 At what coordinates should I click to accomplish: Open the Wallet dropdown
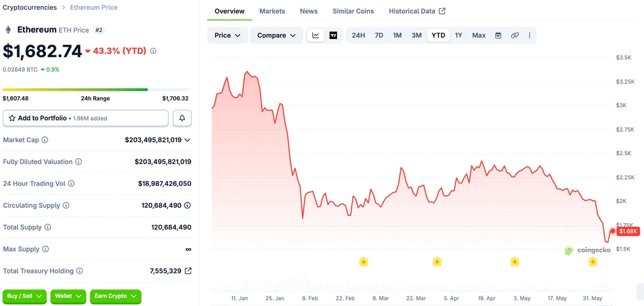[68, 296]
